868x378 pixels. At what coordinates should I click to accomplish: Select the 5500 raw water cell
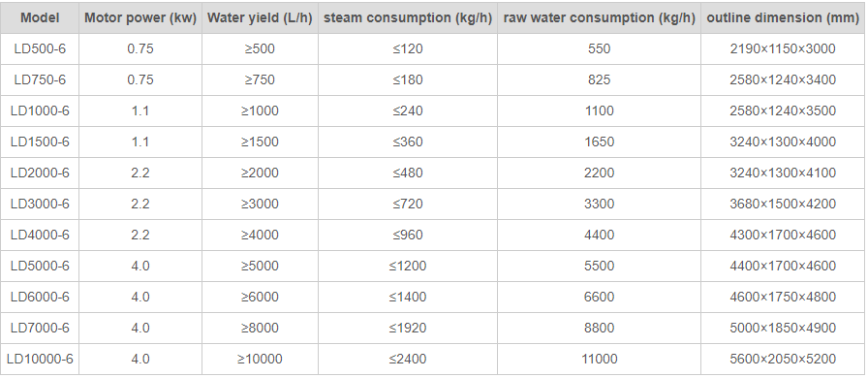(599, 266)
